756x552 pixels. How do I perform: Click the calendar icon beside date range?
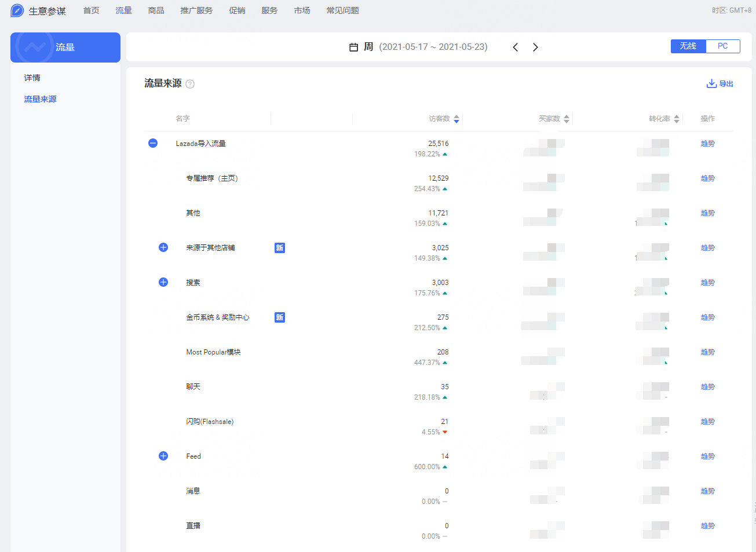353,47
